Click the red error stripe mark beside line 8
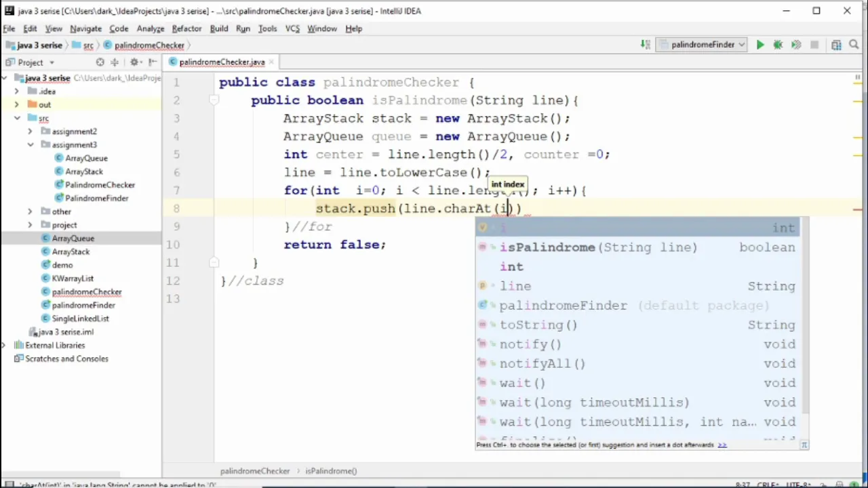 (x=859, y=209)
